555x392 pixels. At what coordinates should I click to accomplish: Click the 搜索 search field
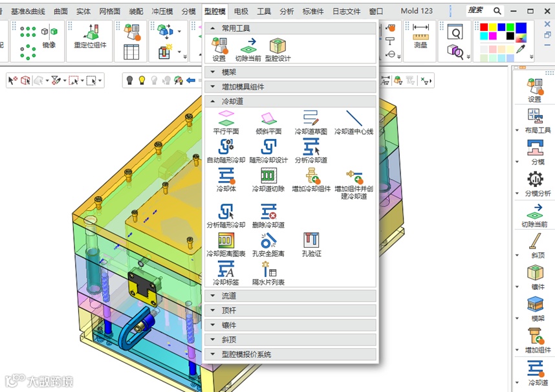[479, 11]
